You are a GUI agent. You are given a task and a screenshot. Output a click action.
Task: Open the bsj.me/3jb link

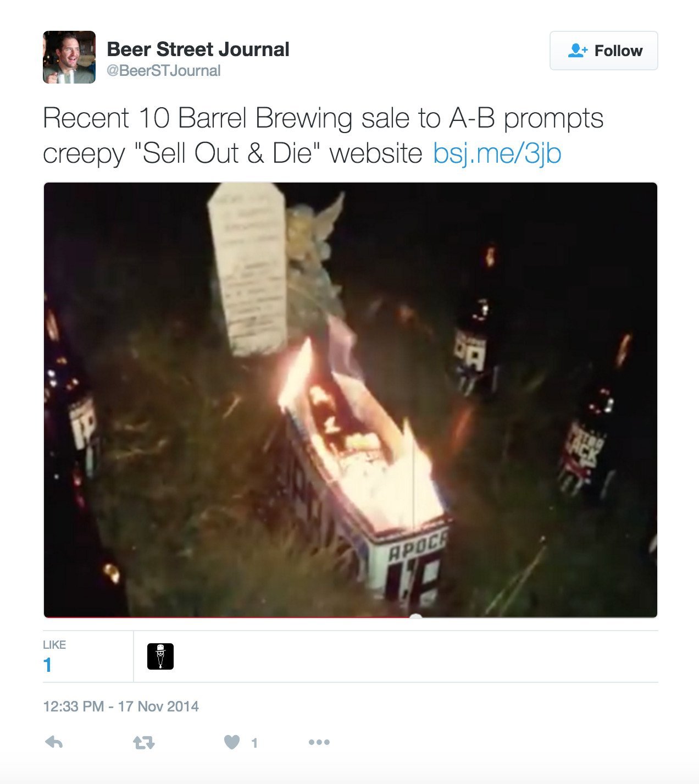coord(497,153)
